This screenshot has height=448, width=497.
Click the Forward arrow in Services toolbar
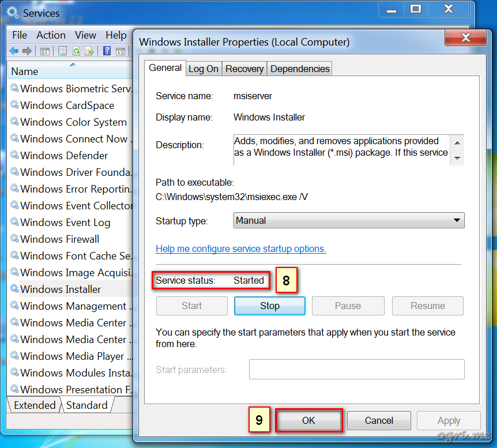click(27, 51)
